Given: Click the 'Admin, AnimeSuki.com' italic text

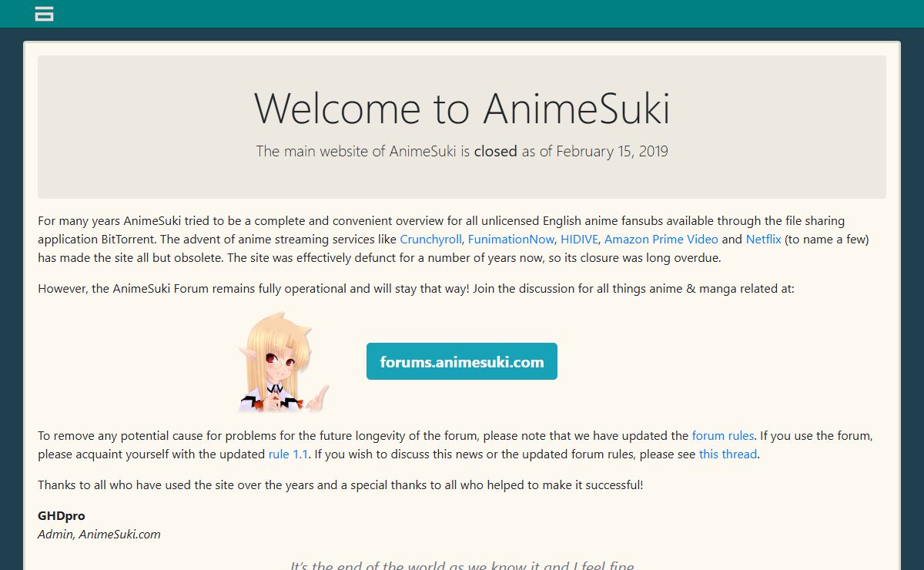Looking at the screenshot, I should click(x=99, y=534).
